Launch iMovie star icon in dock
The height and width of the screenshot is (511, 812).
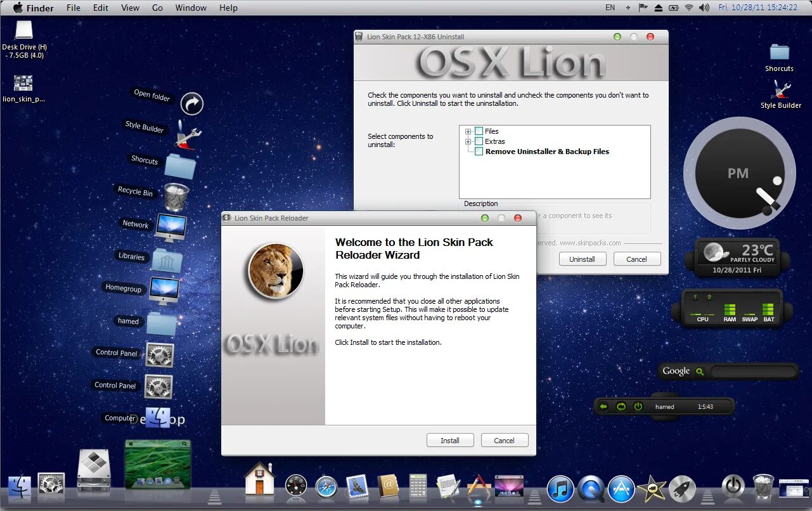[x=651, y=489]
